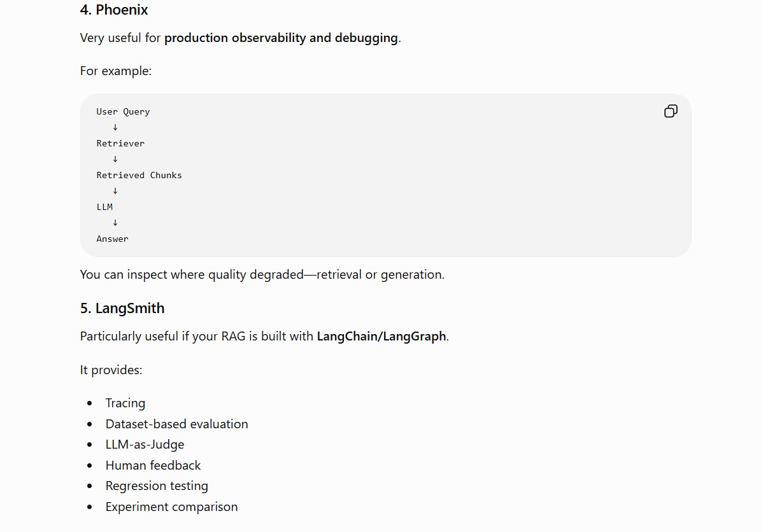The width and height of the screenshot is (763, 532).
Task: Click 'Retriever' line in the code block
Action: (120, 143)
